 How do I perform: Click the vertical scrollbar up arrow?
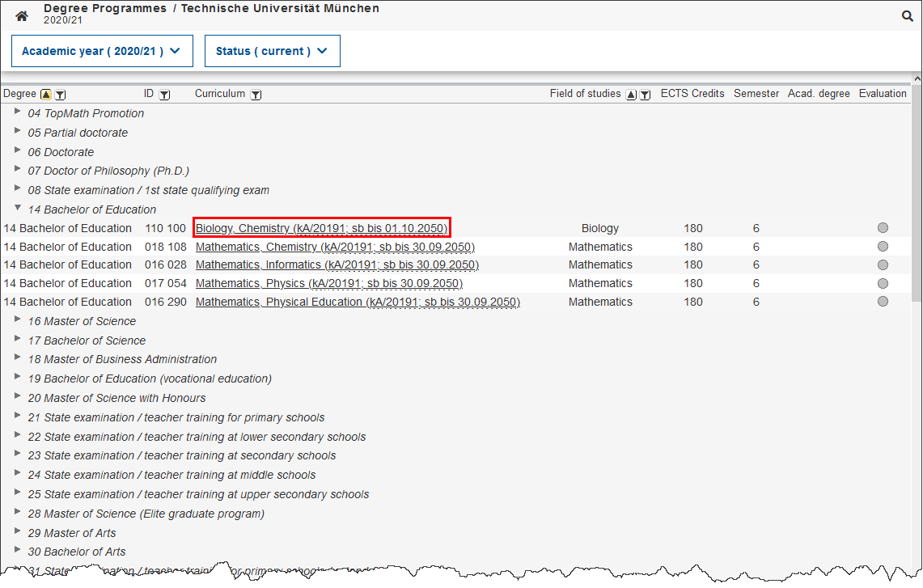coord(917,78)
